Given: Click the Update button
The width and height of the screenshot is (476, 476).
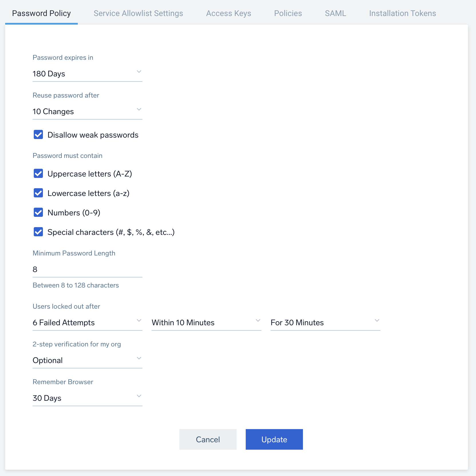Looking at the screenshot, I should tap(274, 439).
